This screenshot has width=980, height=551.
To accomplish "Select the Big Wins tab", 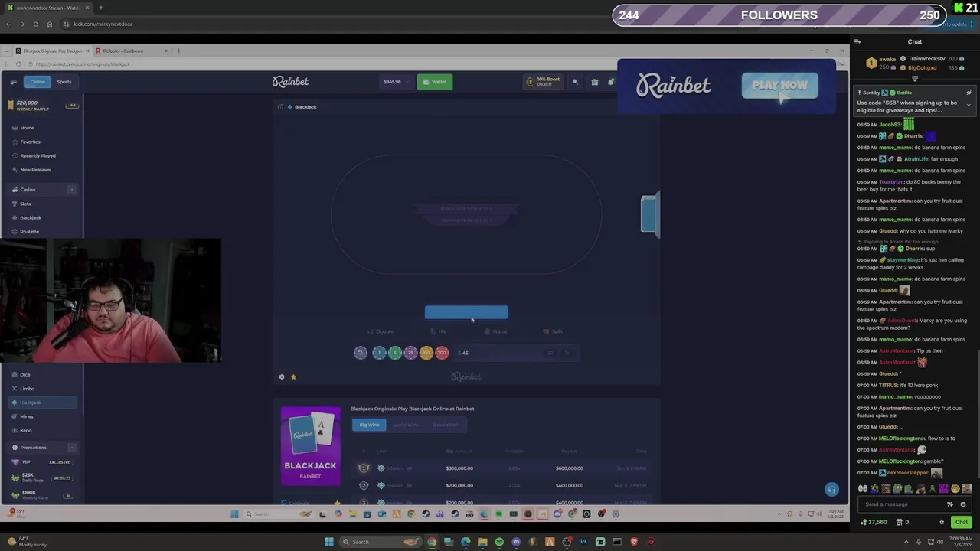I will click(x=369, y=425).
